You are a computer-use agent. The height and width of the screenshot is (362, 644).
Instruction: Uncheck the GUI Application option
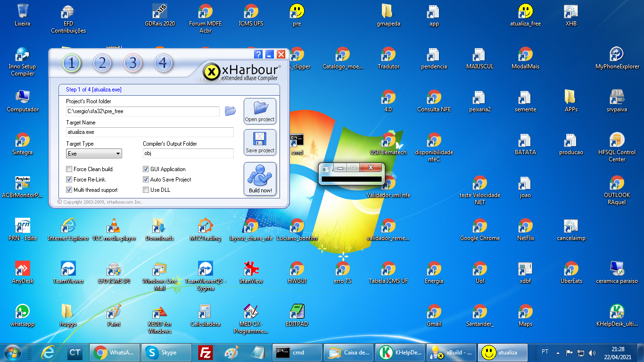click(x=146, y=169)
